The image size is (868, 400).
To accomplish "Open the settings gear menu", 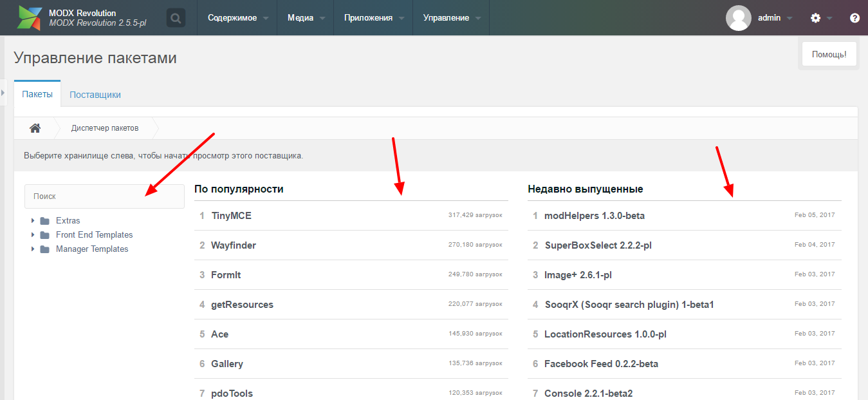I will click(815, 18).
